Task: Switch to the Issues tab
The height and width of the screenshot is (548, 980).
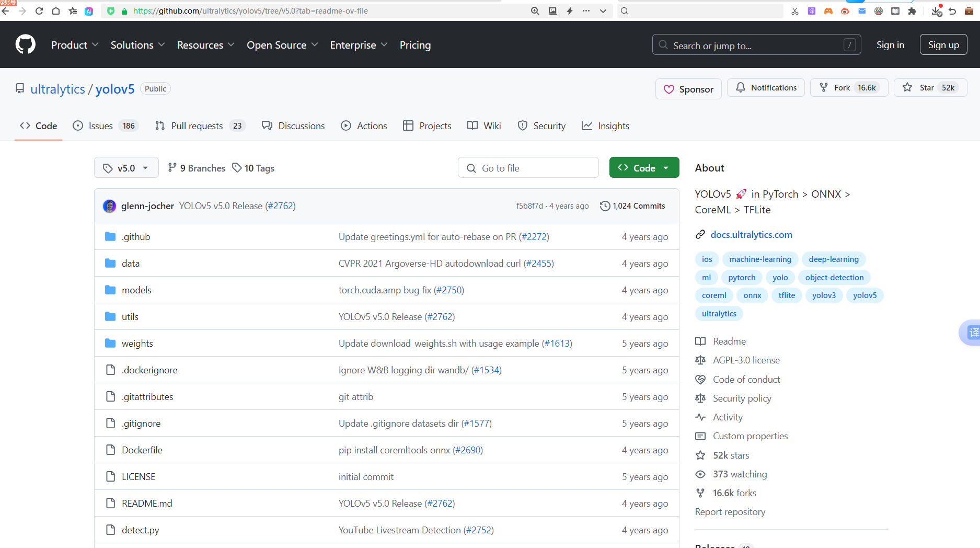Action: click(x=106, y=125)
